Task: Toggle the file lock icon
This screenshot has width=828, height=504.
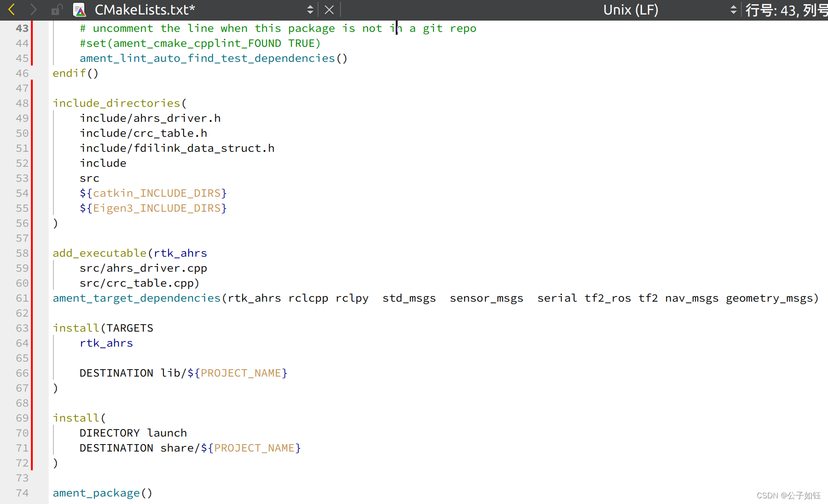Action: (x=57, y=9)
